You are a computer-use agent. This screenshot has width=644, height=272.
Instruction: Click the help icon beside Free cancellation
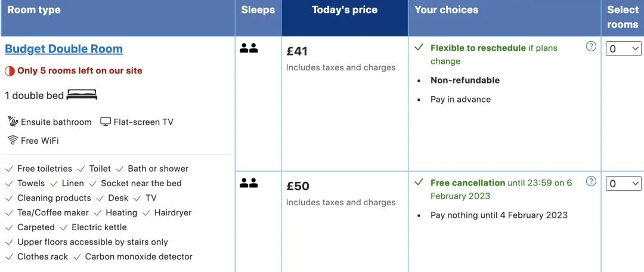pyautogui.click(x=590, y=181)
